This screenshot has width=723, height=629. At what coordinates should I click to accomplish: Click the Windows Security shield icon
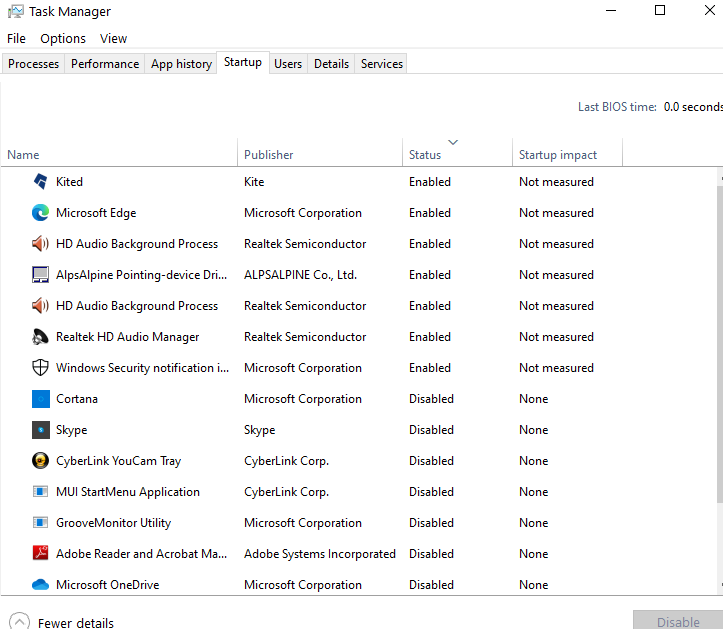coord(41,368)
